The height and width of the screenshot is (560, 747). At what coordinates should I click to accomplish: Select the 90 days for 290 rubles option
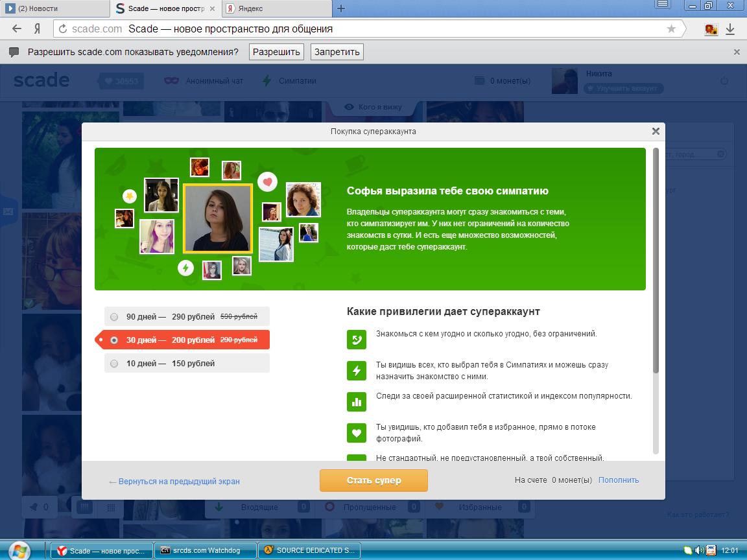187,317
